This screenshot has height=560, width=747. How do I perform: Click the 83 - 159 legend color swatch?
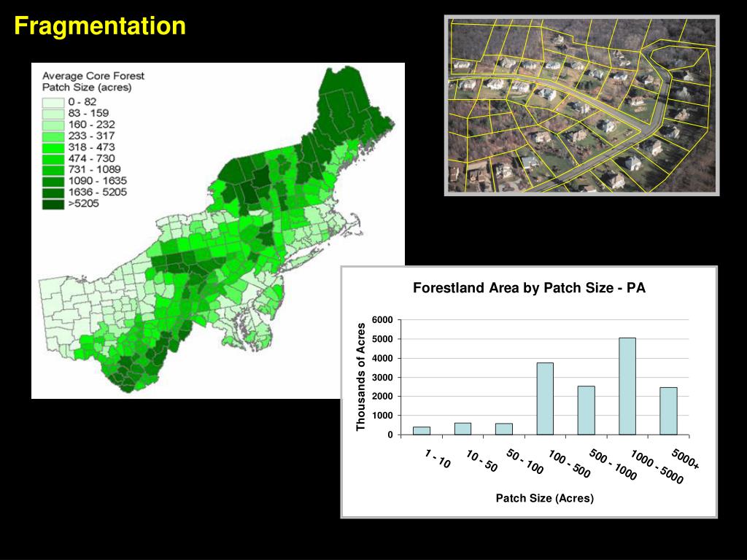tap(53, 114)
